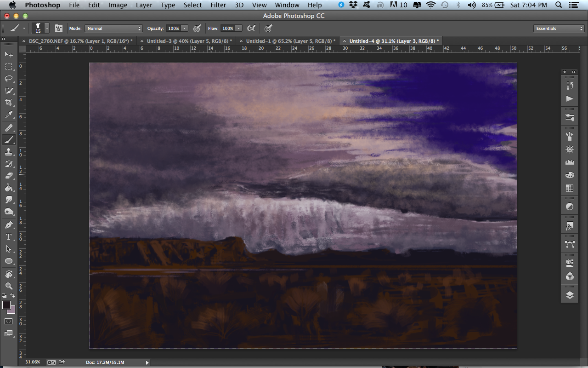
Task: Open the Actions panel play icon
Action: coord(570,98)
